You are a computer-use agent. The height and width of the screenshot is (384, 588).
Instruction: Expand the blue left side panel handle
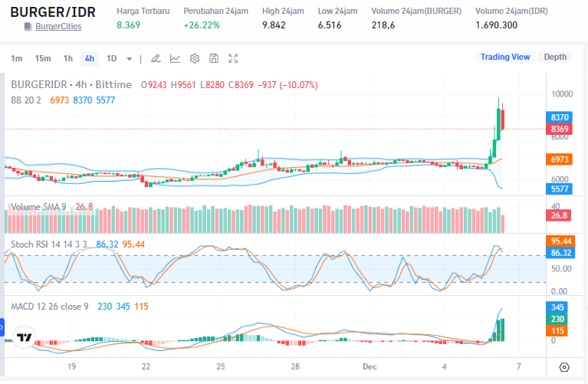[2, 327]
